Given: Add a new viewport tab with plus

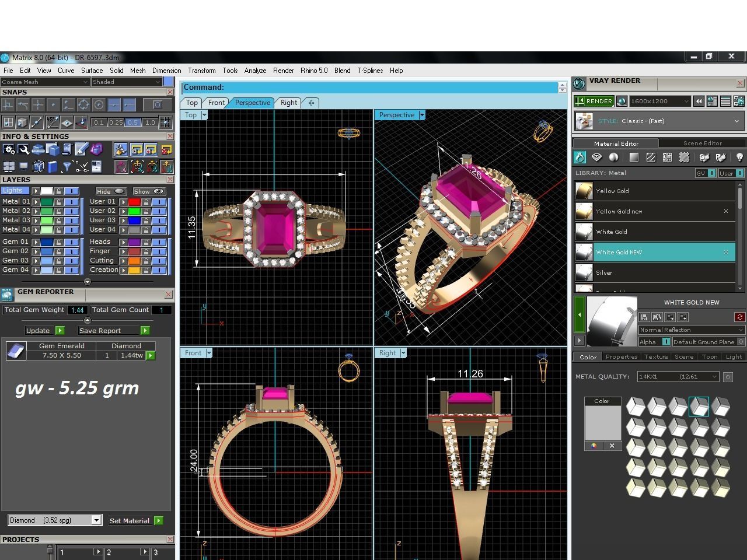Looking at the screenshot, I should (x=311, y=103).
